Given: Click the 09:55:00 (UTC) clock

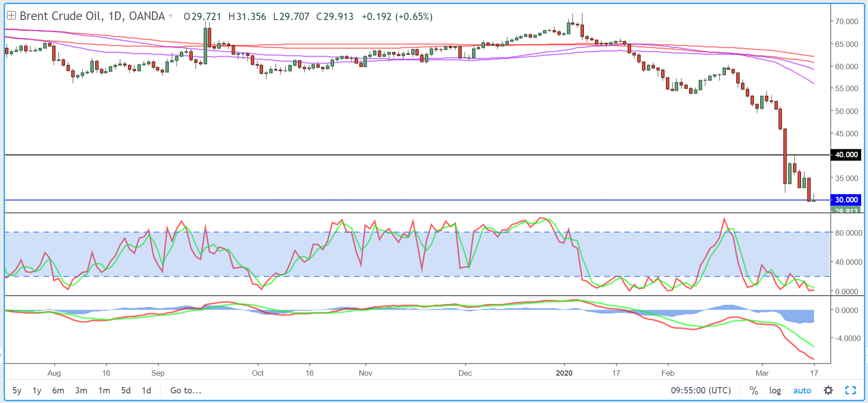Looking at the screenshot, I should click(701, 390).
